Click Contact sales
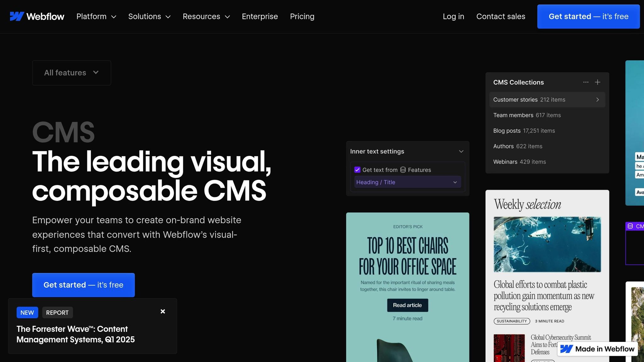Screen dimensions: 644x362 click(501, 16)
